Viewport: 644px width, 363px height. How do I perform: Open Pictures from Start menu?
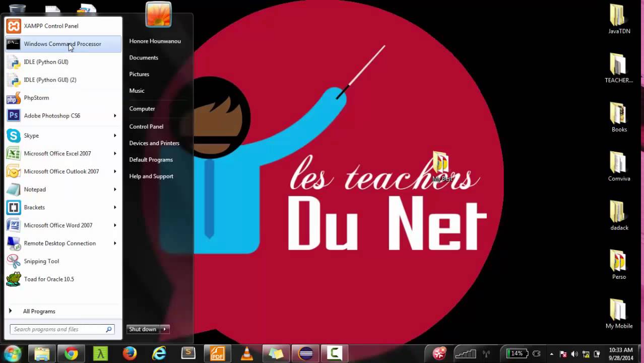tap(139, 74)
